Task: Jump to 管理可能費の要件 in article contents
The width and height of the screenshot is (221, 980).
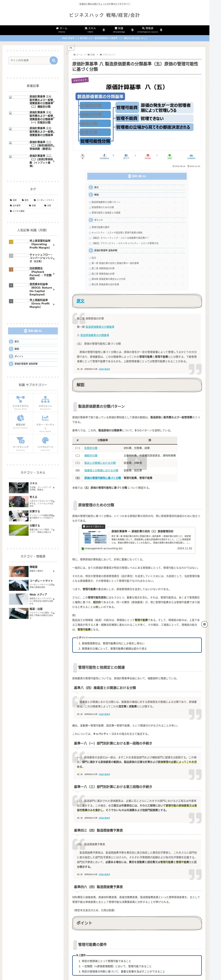Action: [x=100, y=227]
